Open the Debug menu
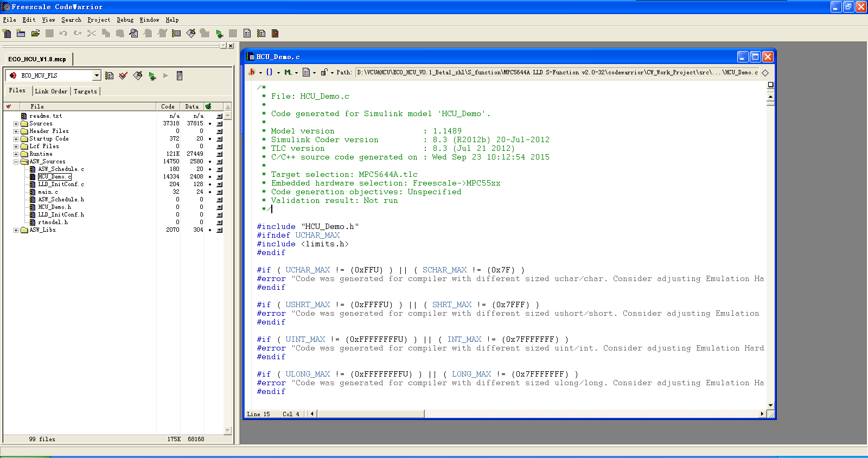 pos(125,20)
